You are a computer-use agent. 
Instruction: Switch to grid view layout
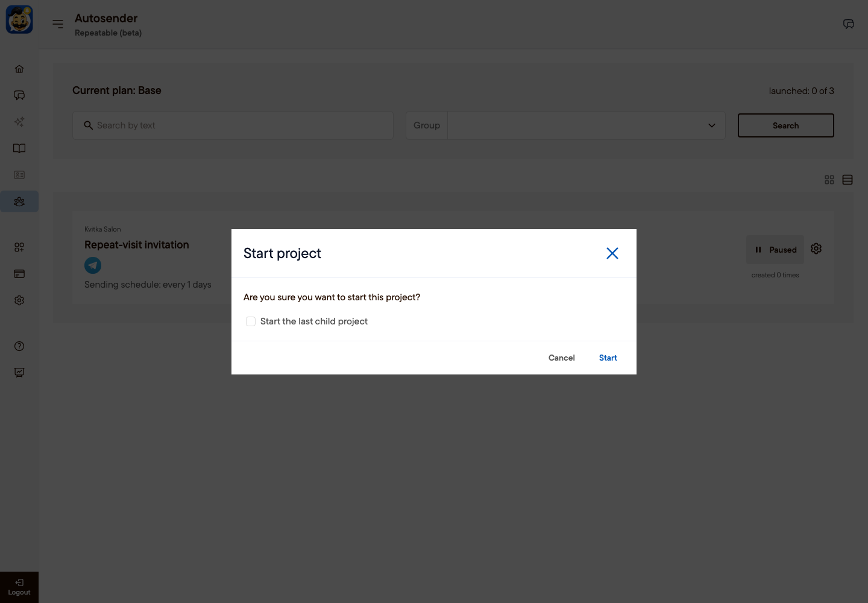point(829,180)
